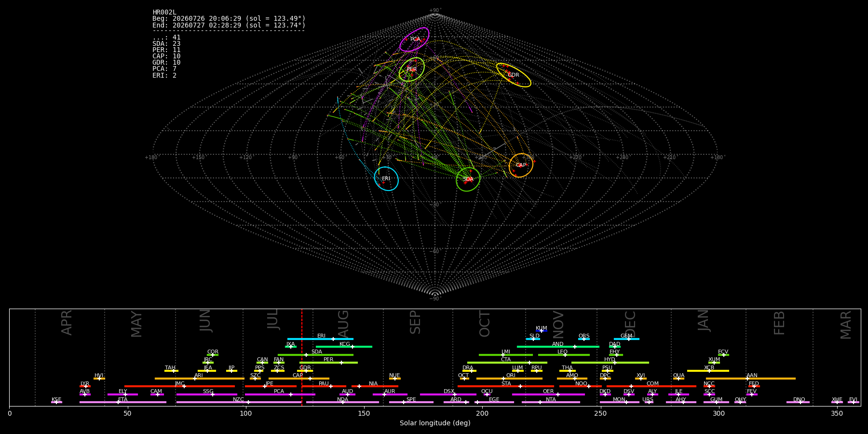
Task: Select the ERI radiant circle
Action: (x=386, y=179)
